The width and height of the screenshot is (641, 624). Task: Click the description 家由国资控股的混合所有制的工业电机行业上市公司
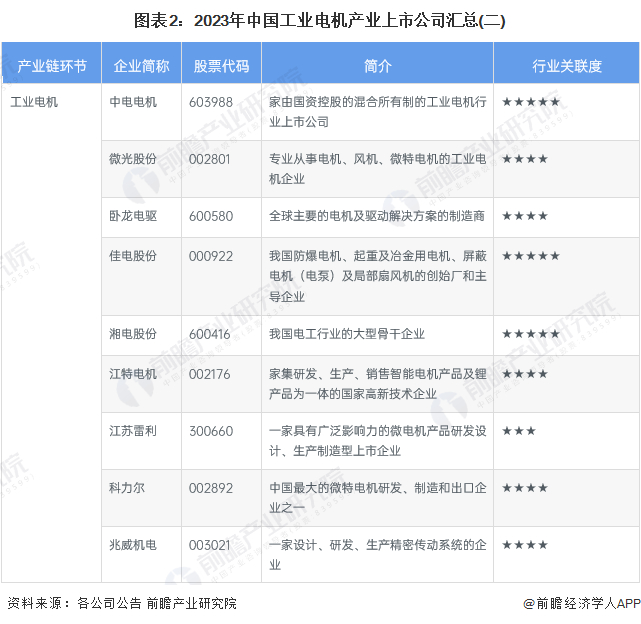[x=377, y=112]
